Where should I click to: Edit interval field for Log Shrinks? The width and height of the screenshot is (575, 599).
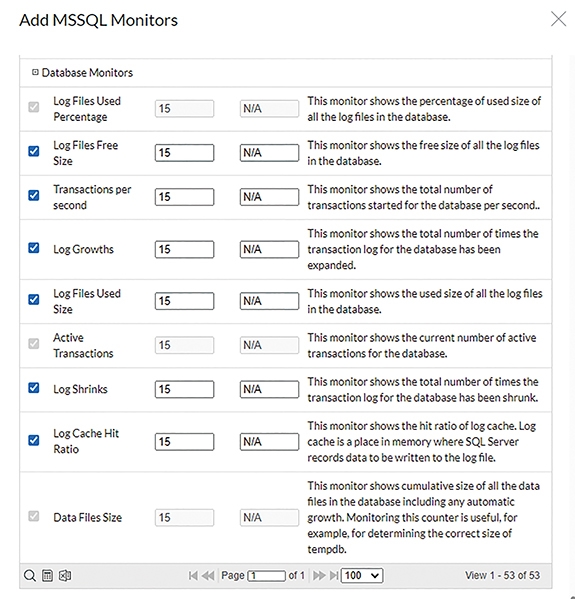coord(185,389)
